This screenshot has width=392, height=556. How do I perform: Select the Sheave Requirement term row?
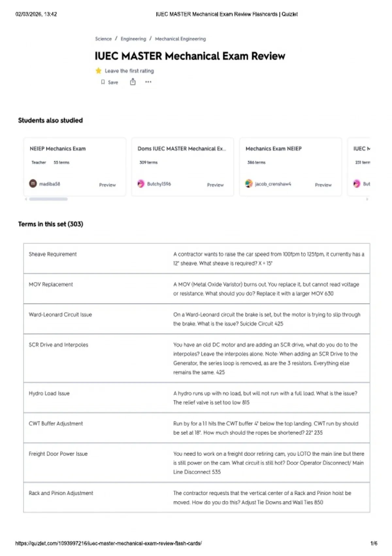(197, 258)
